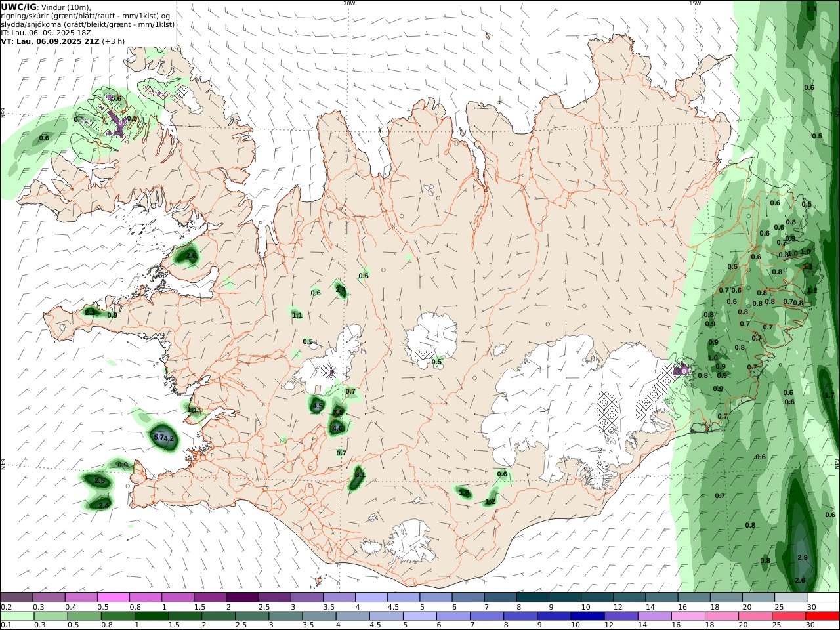Viewport: 840px width, 630px height.
Task: Select the valid time 'VT: Lau. 06.09.2025 21Z'
Action: pos(50,41)
